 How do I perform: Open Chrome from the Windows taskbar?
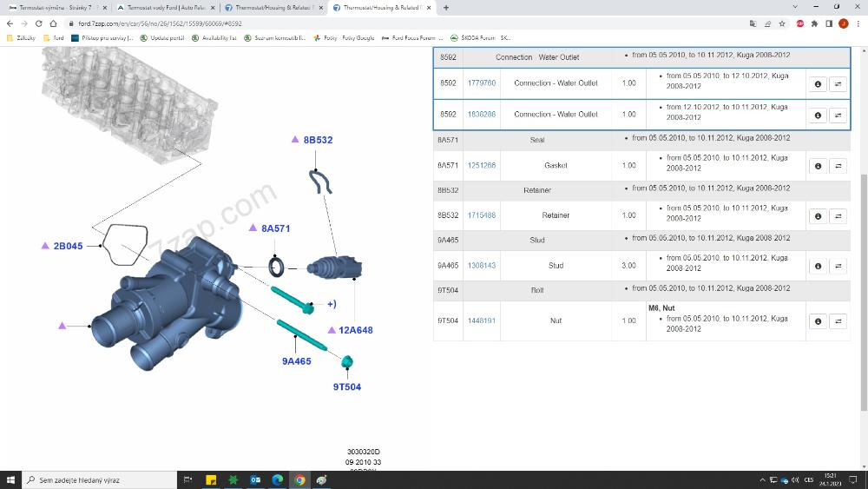click(x=299, y=479)
